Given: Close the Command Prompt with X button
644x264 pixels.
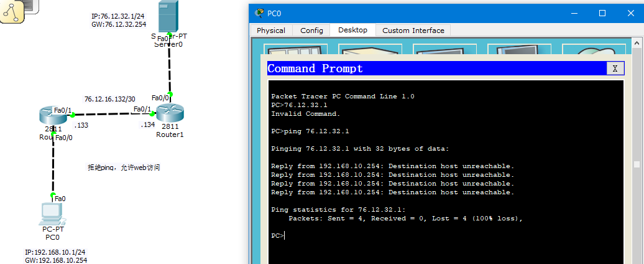Looking at the screenshot, I should click(x=615, y=68).
